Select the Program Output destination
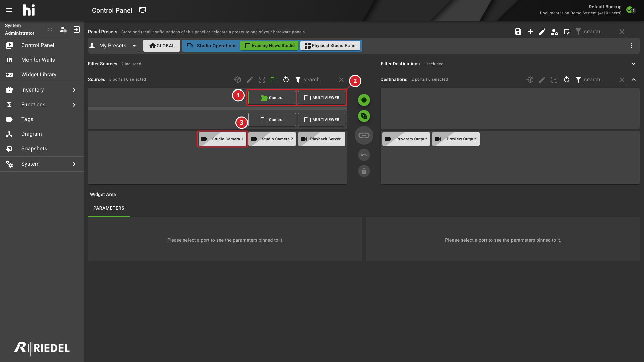 coord(406,139)
